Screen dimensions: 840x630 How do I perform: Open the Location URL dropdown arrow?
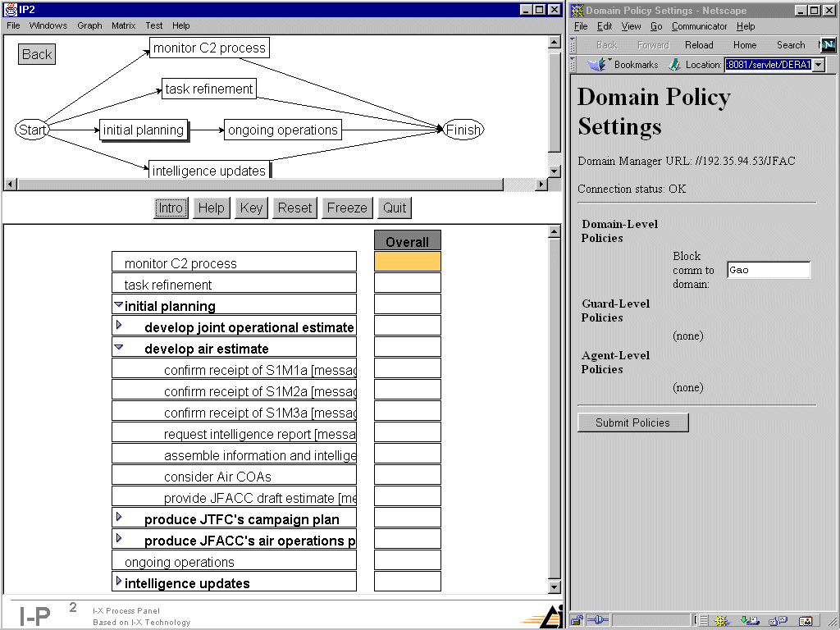(818, 65)
